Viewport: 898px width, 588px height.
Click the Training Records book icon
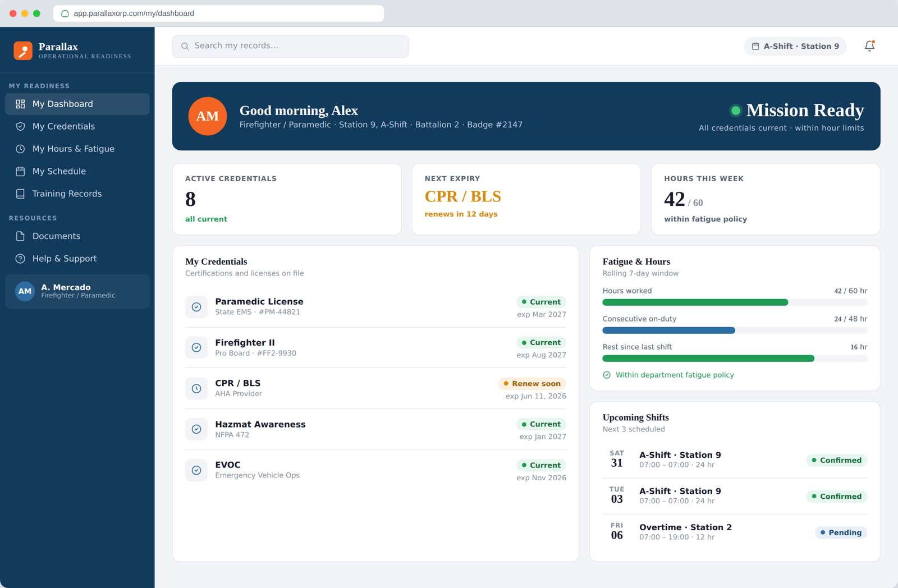coord(20,194)
